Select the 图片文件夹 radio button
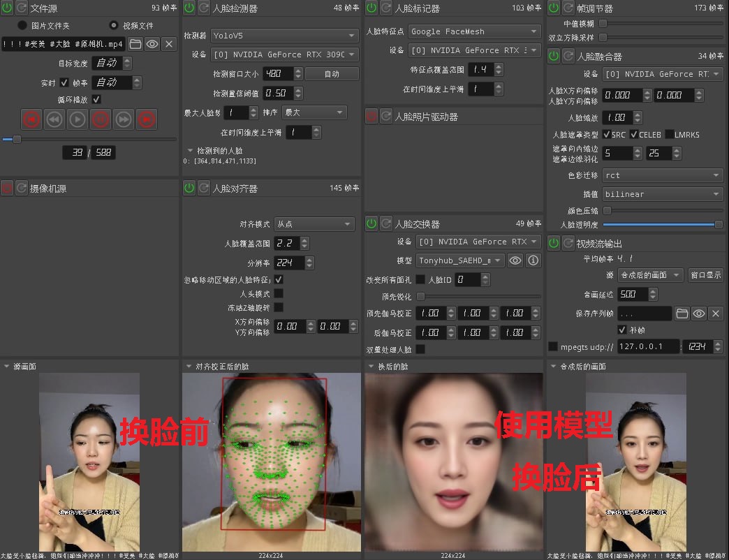Viewport: 729px width, 560px height. pyautogui.click(x=21, y=25)
